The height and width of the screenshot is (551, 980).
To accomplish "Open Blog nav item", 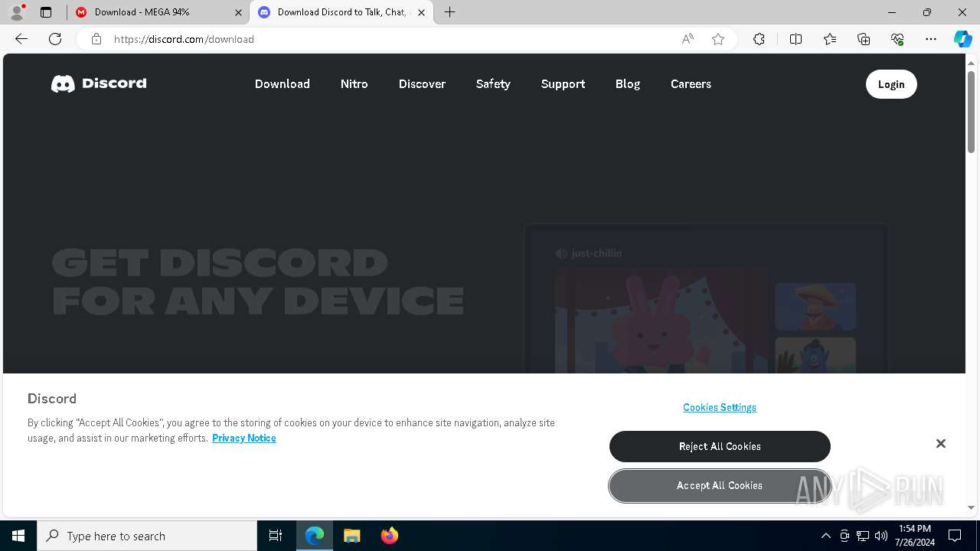I will pos(628,84).
